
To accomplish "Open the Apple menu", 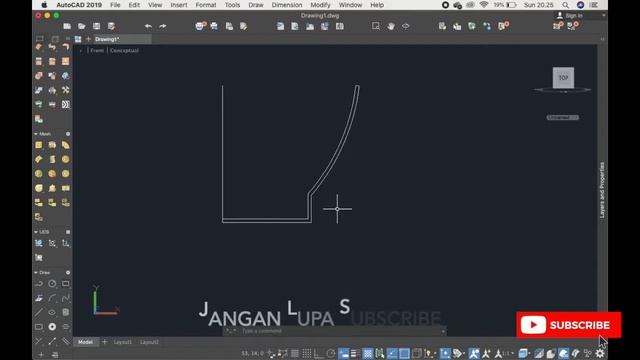I will pyautogui.click(x=44, y=5).
